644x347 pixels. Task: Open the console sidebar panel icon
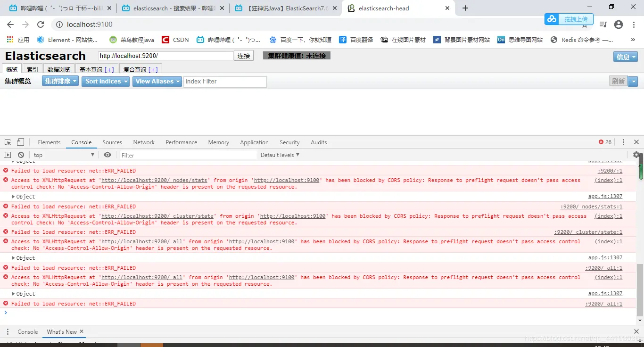coord(7,155)
